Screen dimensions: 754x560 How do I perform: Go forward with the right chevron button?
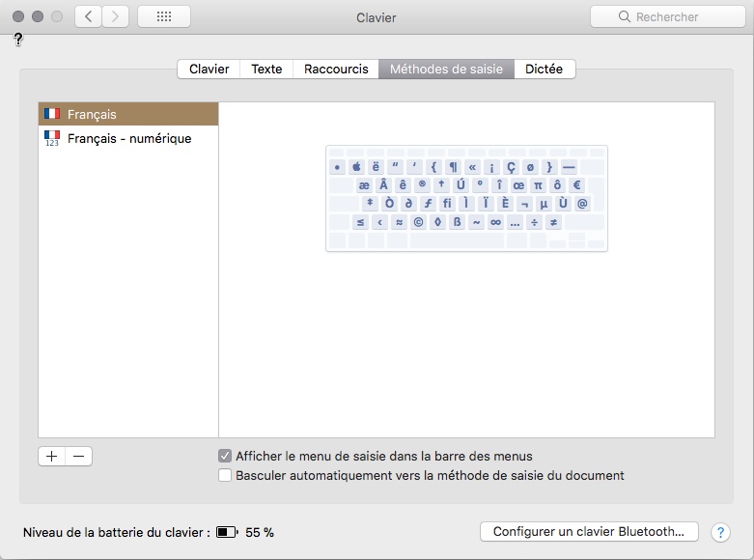(x=115, y=16)
